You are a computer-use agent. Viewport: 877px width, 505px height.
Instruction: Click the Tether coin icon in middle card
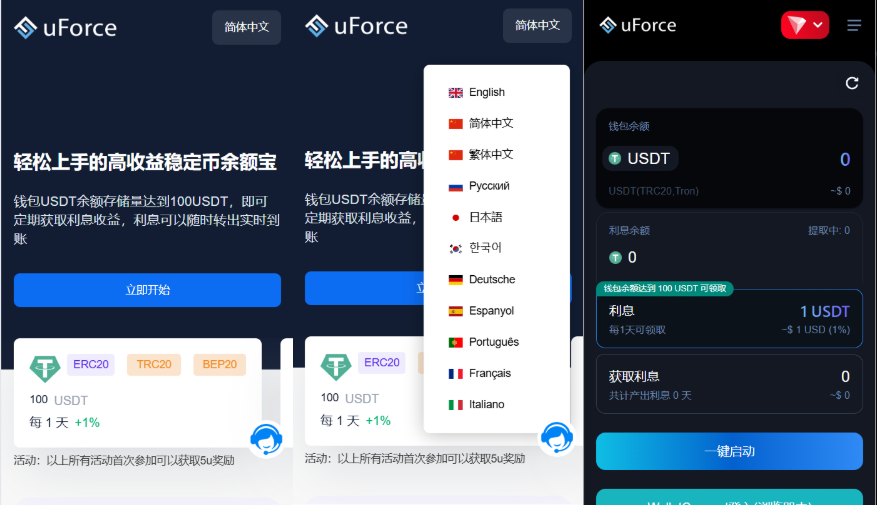tap(336, 366)
